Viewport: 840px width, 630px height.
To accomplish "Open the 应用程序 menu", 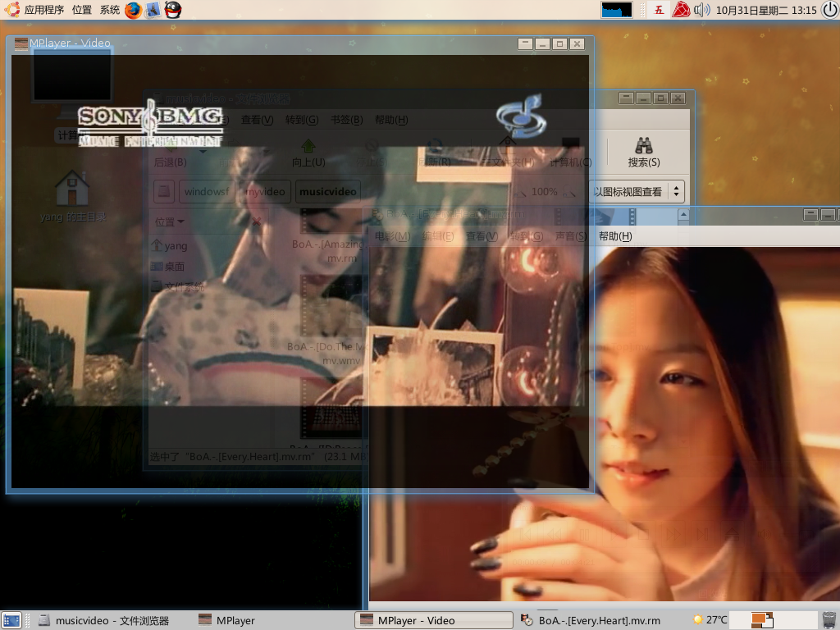I will [x=44, y=10].
